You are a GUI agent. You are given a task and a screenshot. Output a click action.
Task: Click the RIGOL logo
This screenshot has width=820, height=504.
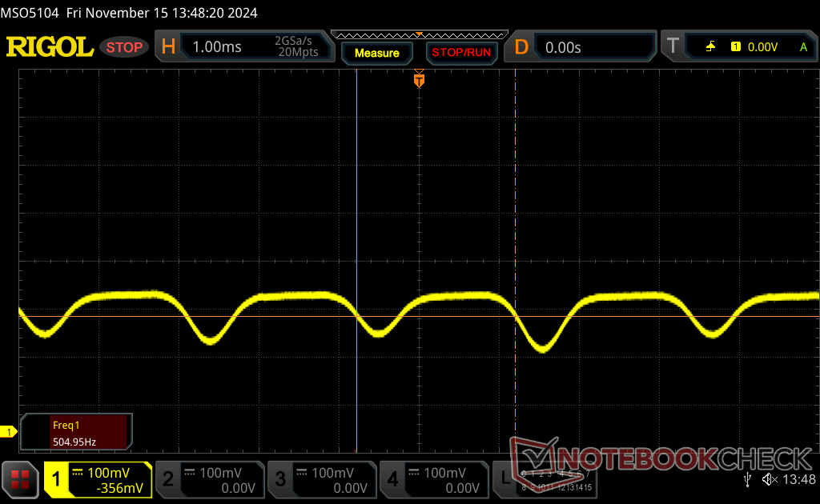[x=50, y=47]
